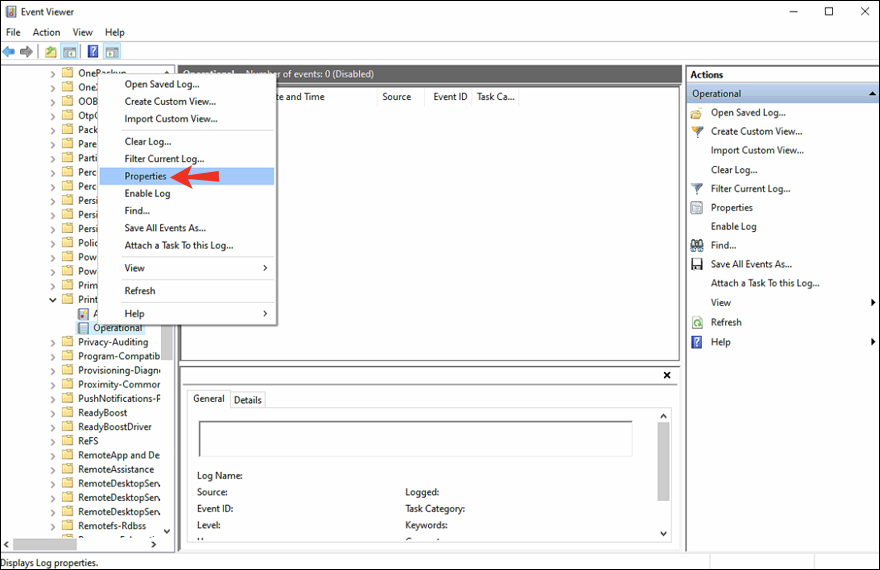Screen dimensions: 880x570
Task: Open the Action menu
Action: tap(46, 33)
